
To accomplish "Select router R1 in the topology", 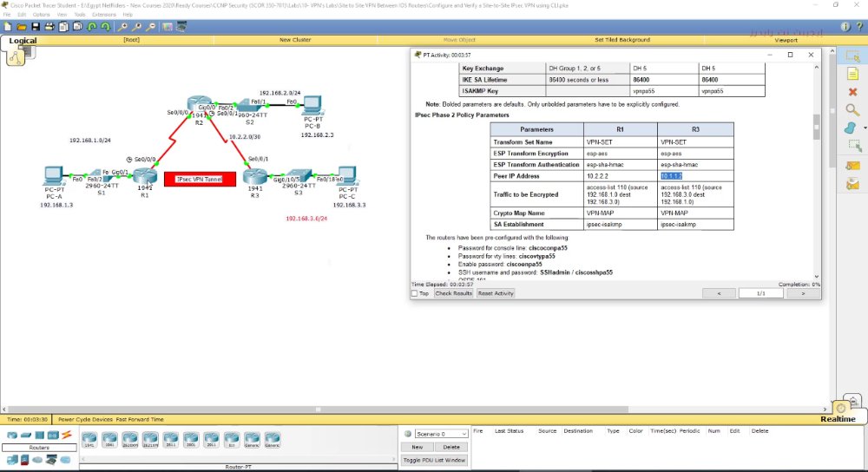I will coord(144,176).
